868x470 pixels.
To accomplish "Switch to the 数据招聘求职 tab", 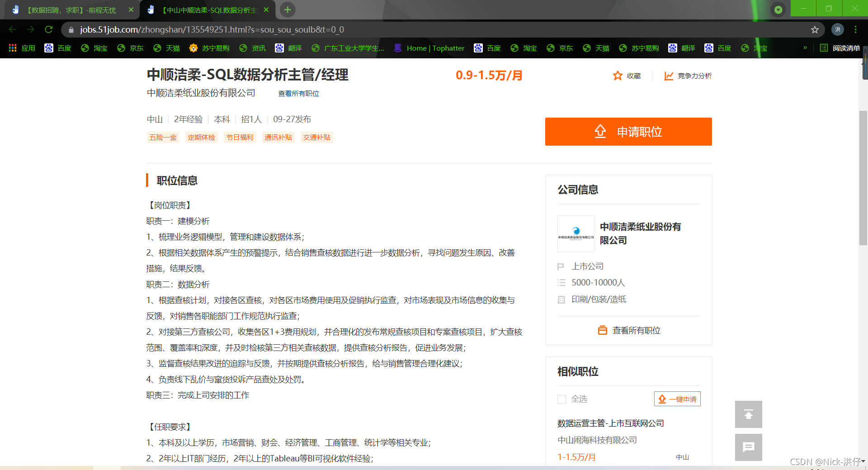I will (72, 9).
